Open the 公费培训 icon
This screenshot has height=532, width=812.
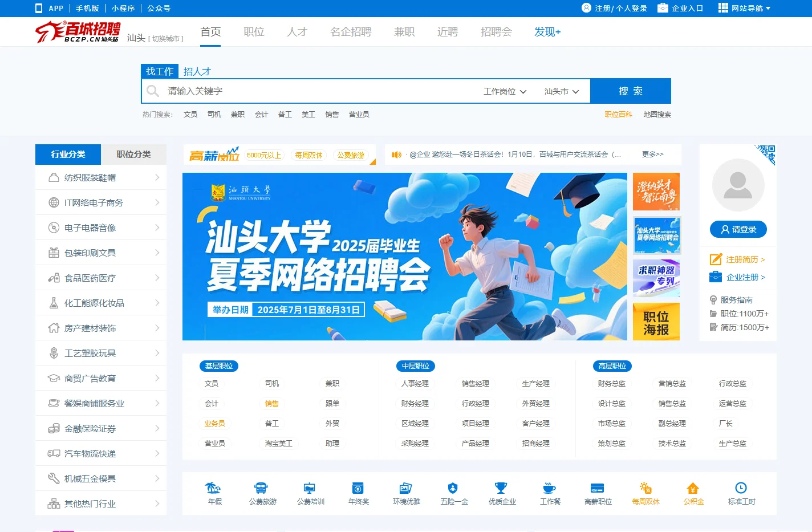tap(310, 488)
